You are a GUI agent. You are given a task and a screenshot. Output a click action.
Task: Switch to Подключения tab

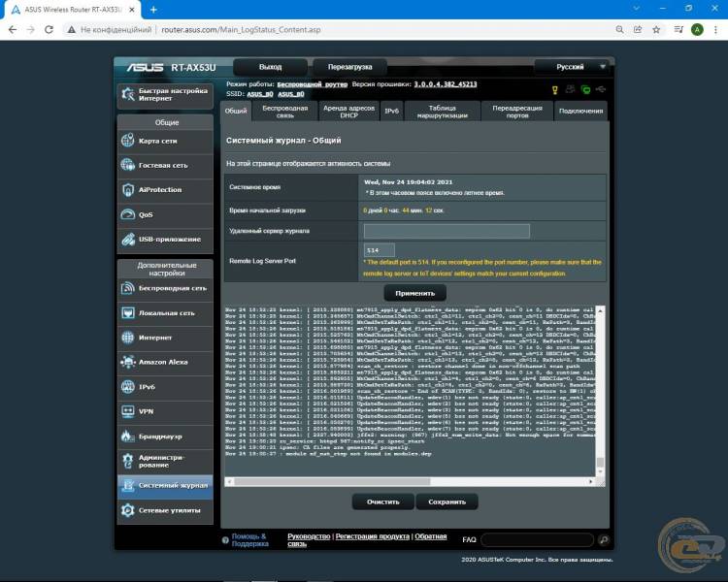point(580,112)
